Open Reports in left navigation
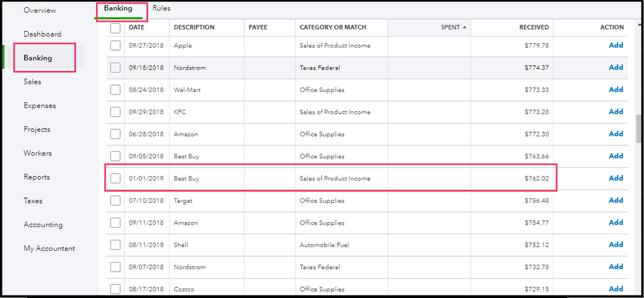Image resolution: width=644 pixels, height=298 pixels. click(x=36, y=177)
